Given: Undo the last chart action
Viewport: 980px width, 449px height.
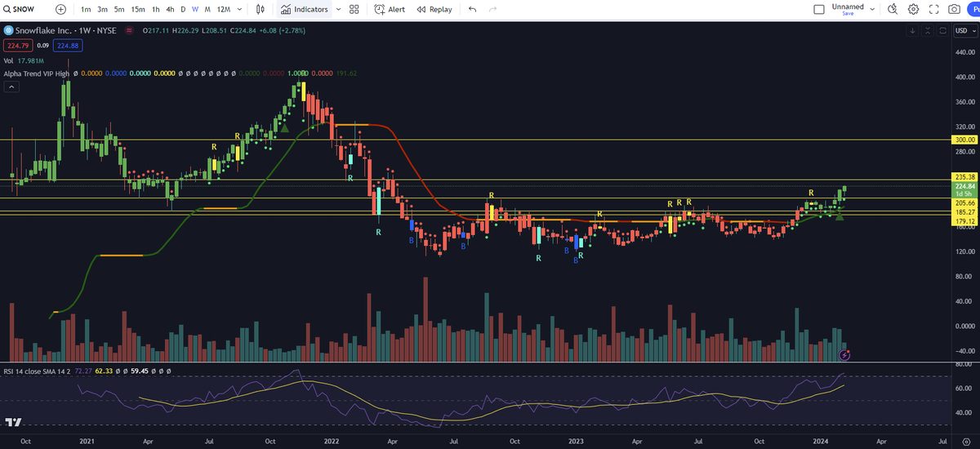Looking at the screenshot, I should (473, 9).
